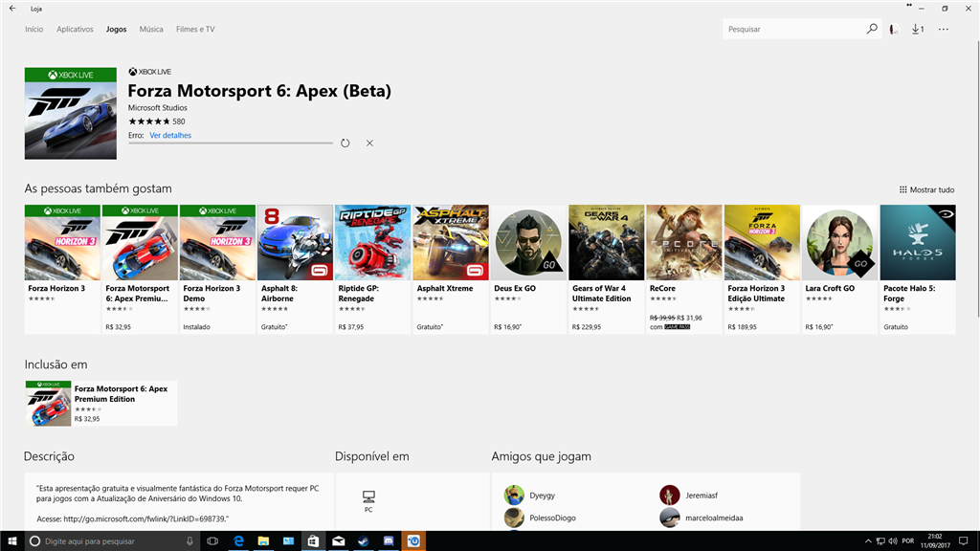Viewport: 980px width, 551px height.
Task: Switch the POR input language indicator
Action: (908, 541)
